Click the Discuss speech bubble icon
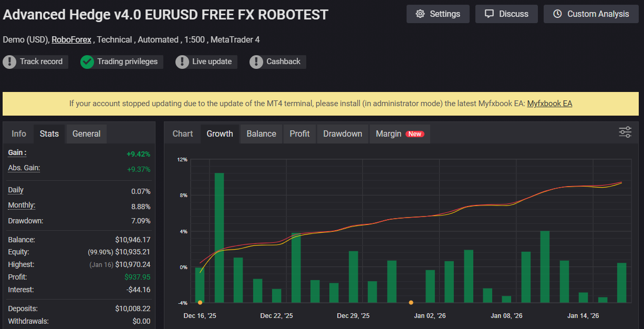 tap(489, 14)
